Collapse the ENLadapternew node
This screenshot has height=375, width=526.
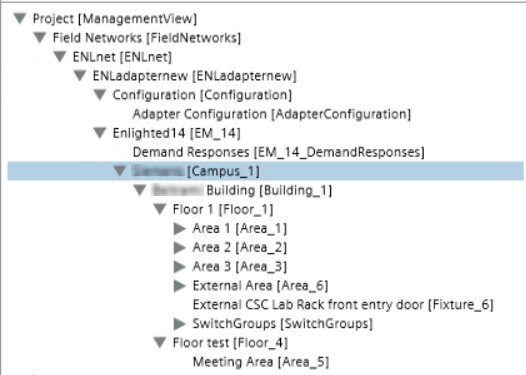coord(80,75)
